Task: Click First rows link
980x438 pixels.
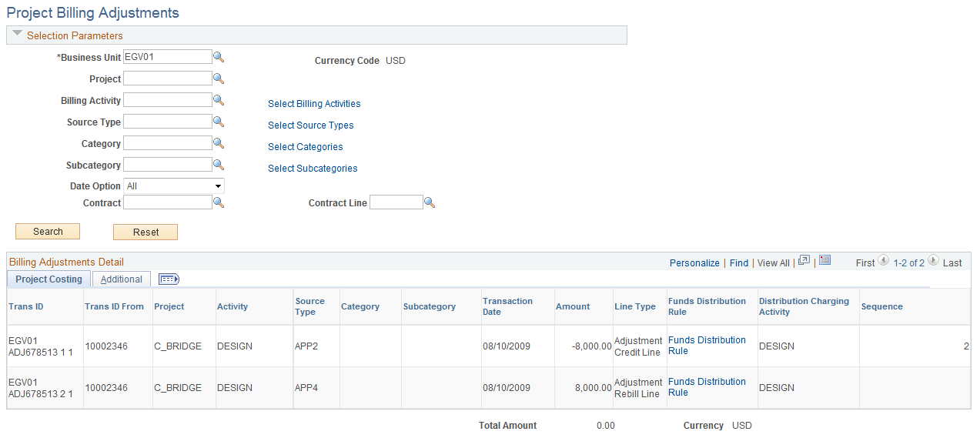Action: (x=865, y=263)
